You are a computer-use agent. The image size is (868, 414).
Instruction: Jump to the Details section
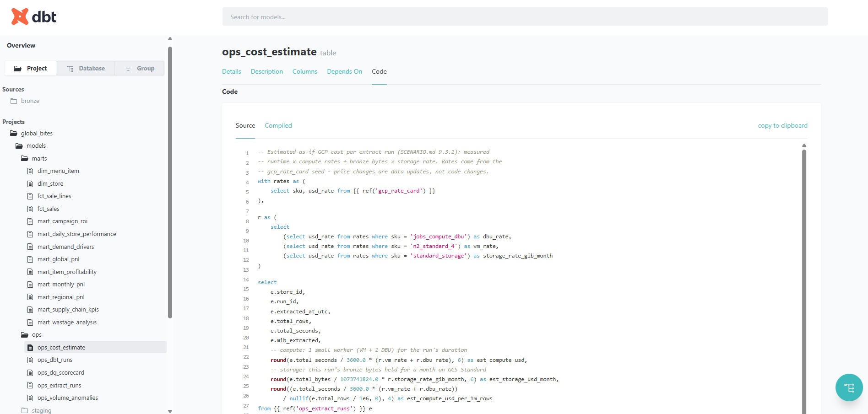coord(232,71)
